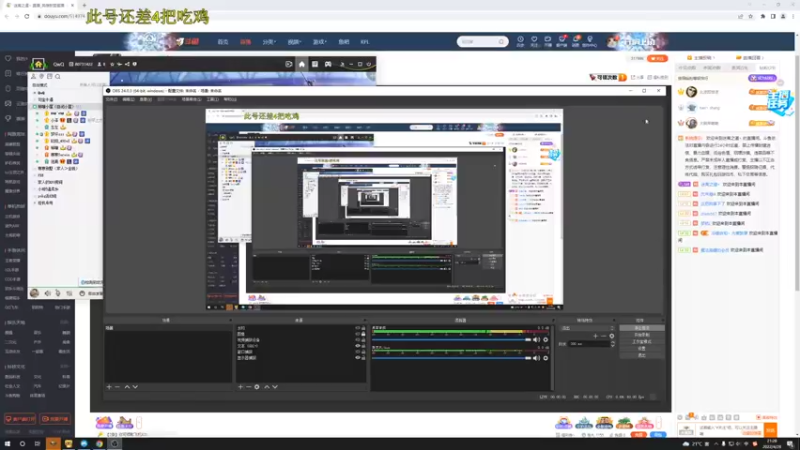The image size is (800, 450).
Task: Move the selected source up
Action: tap(267, 387)
